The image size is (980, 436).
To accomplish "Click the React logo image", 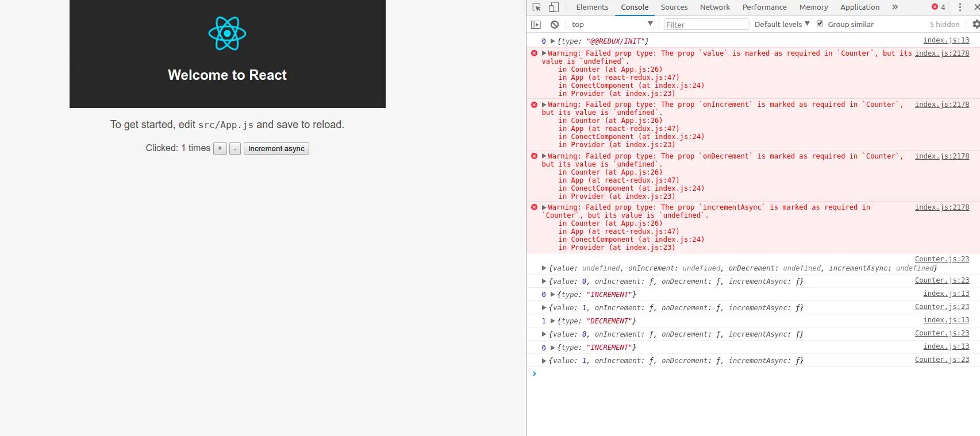I will click(x=227, y=34).
